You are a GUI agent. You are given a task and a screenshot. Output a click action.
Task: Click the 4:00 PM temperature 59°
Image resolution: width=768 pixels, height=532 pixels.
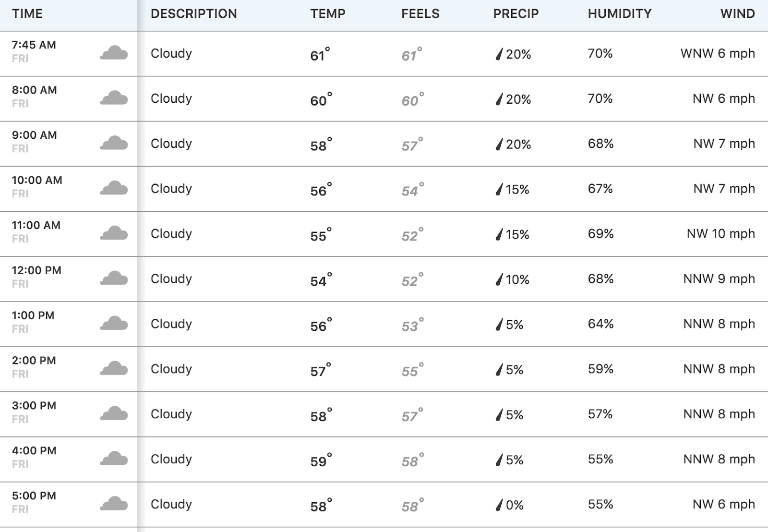(321, 460)
